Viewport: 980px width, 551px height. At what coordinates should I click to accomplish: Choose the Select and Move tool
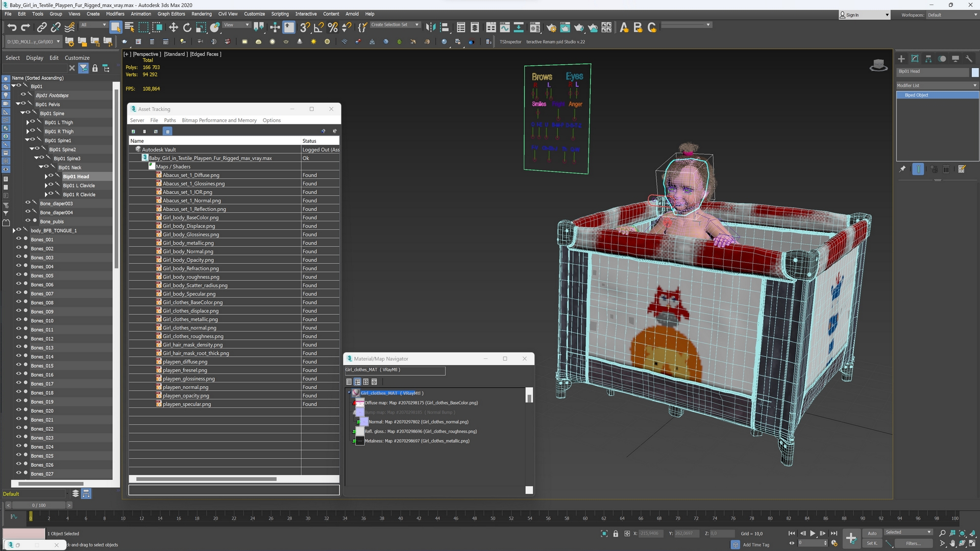(174, 28)
